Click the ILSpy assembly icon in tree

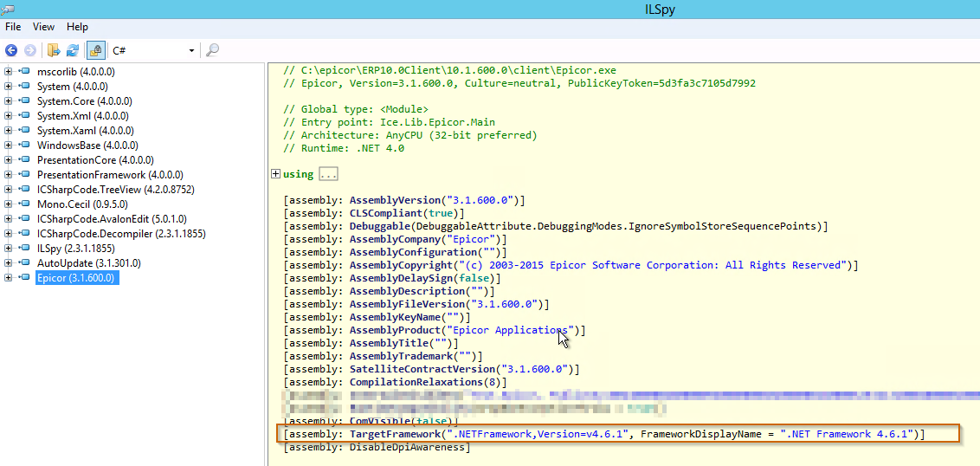(24, 249)
